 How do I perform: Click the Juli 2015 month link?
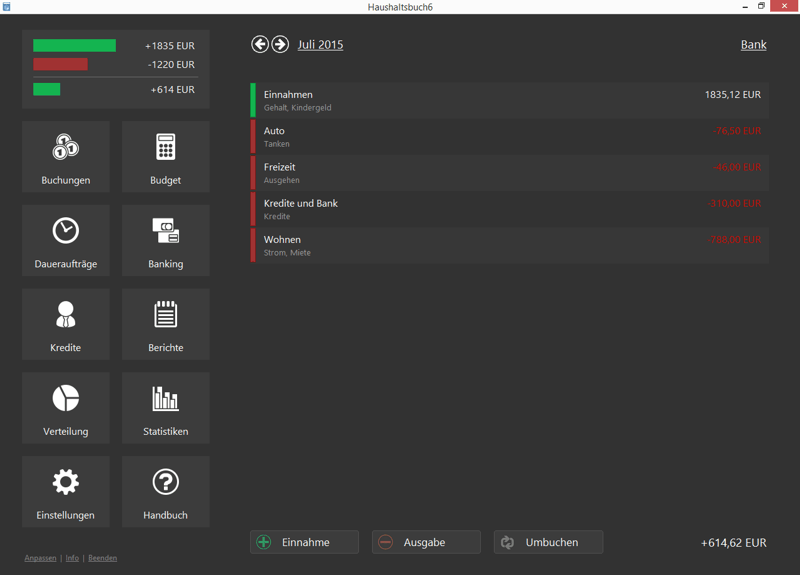click(x=320, y=45)
